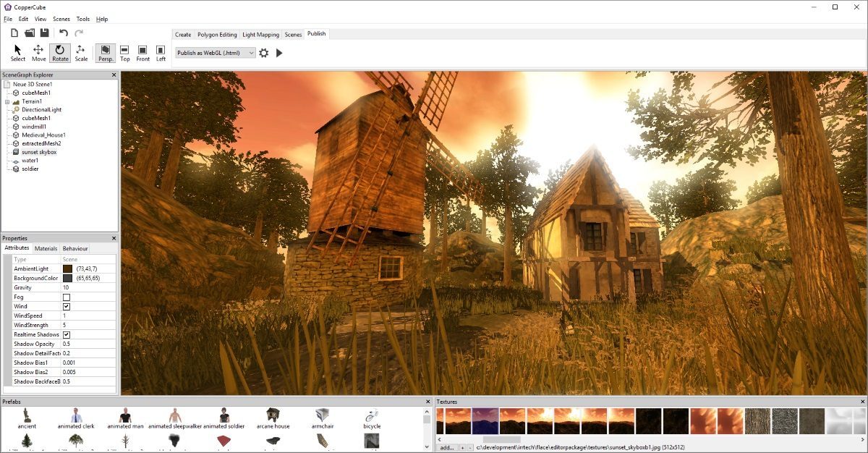
Task: Open the Materials properties tab
Action: click(46, 249)
